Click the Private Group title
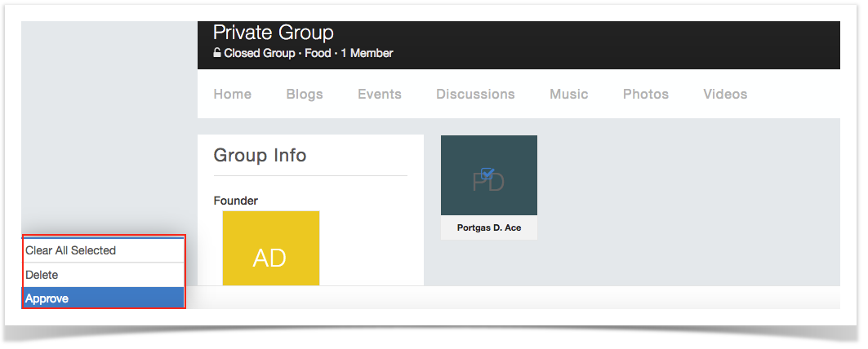868x349 pixels. pos(274,33)
